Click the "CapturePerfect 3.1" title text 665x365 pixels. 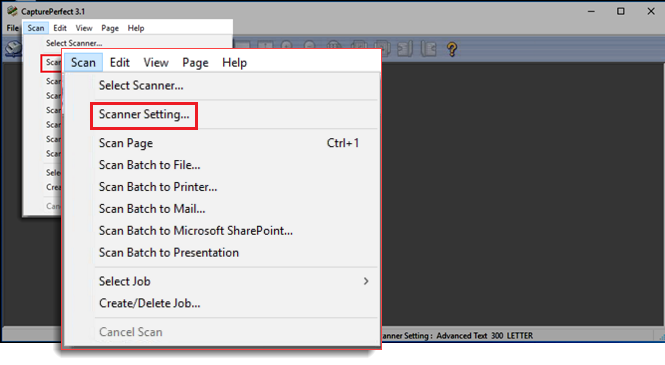(53, 11)
